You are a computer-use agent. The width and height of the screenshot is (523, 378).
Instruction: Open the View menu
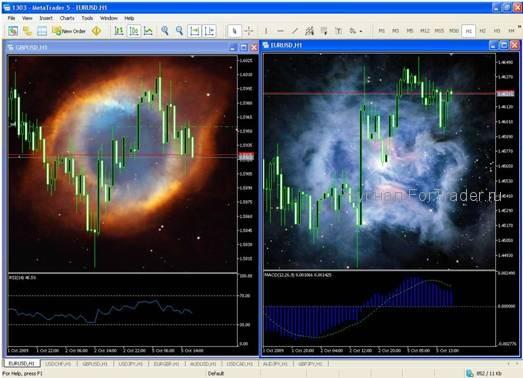pyautogui.click(x=27, y=18)
